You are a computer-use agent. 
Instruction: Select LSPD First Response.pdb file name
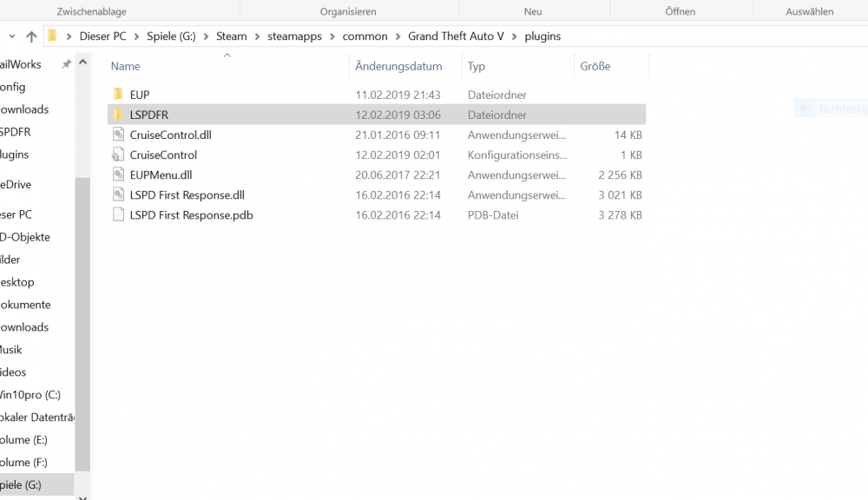point(192,214)
